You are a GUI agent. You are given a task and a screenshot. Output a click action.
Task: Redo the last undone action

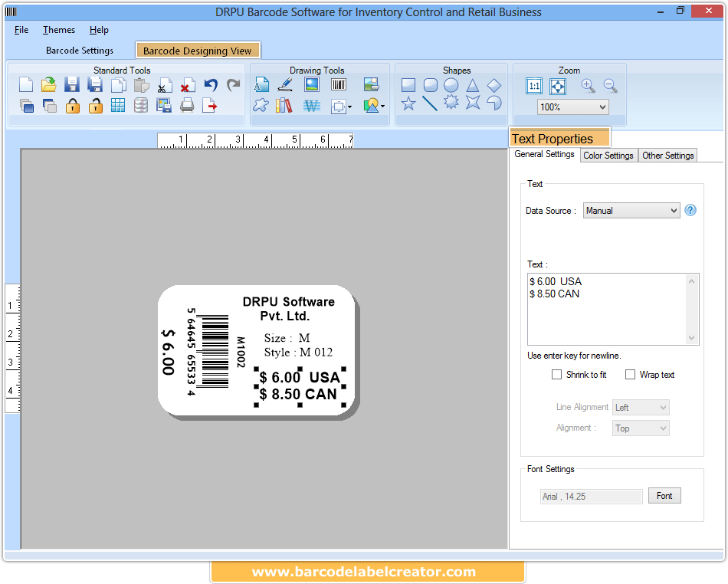(x=234, y=85)
